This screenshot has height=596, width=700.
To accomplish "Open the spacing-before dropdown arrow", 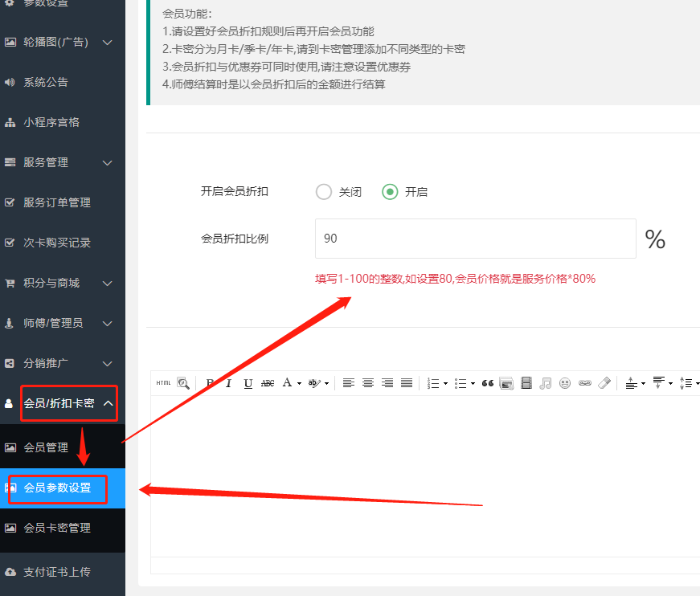I will click(643, 383).
